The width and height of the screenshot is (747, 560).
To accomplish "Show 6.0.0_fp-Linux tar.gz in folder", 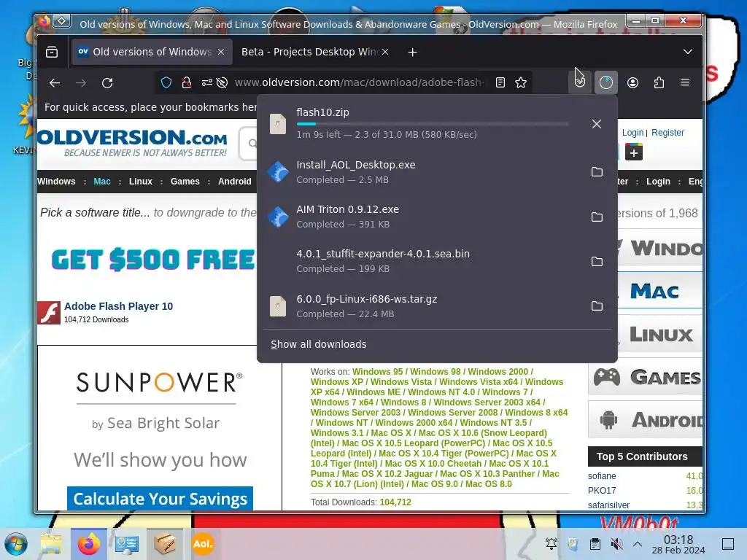I will 597,306.
